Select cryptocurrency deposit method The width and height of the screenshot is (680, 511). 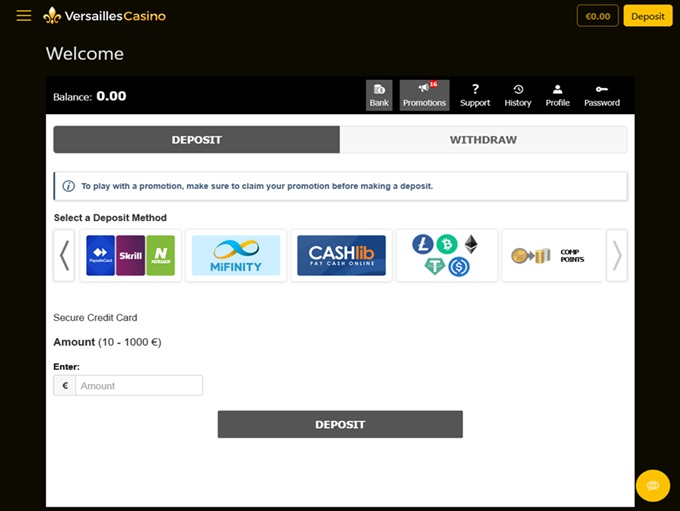coord(446,256)
